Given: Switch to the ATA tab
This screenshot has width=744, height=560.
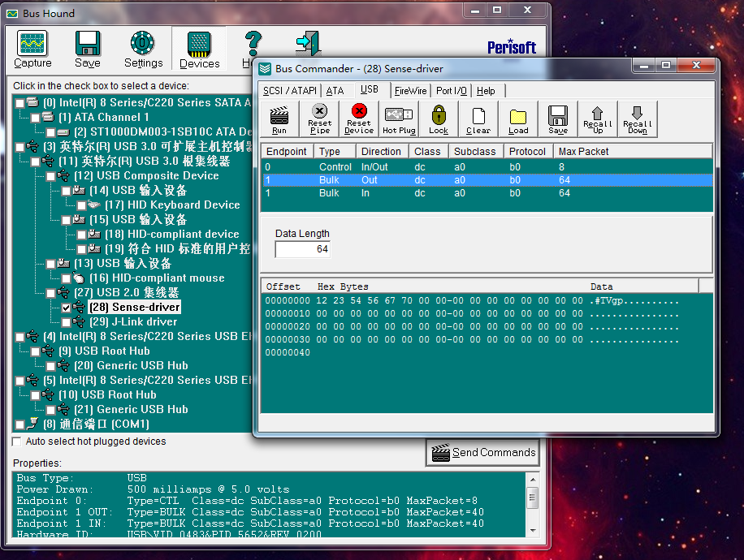Looking at the screenshot, I should point(335,91).
